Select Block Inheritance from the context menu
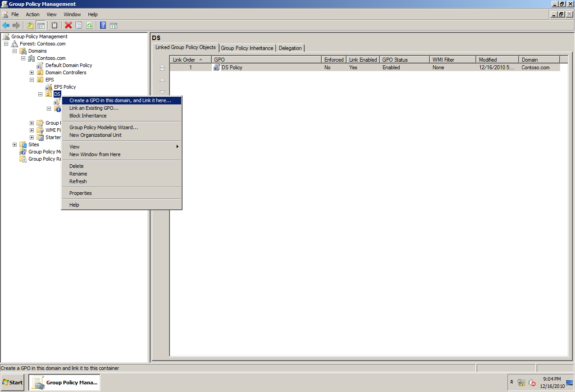Screen dimensions: 575x392 coord(88,116)
